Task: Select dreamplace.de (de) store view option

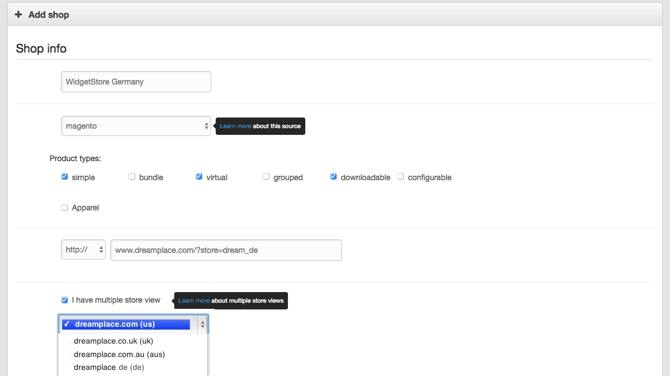Action: tap(109, 367)
